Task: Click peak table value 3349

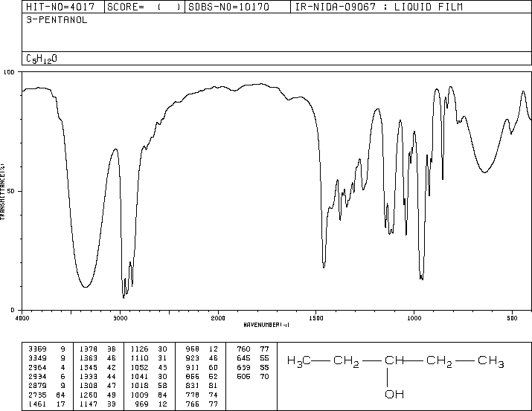Action: coord(37,358)
